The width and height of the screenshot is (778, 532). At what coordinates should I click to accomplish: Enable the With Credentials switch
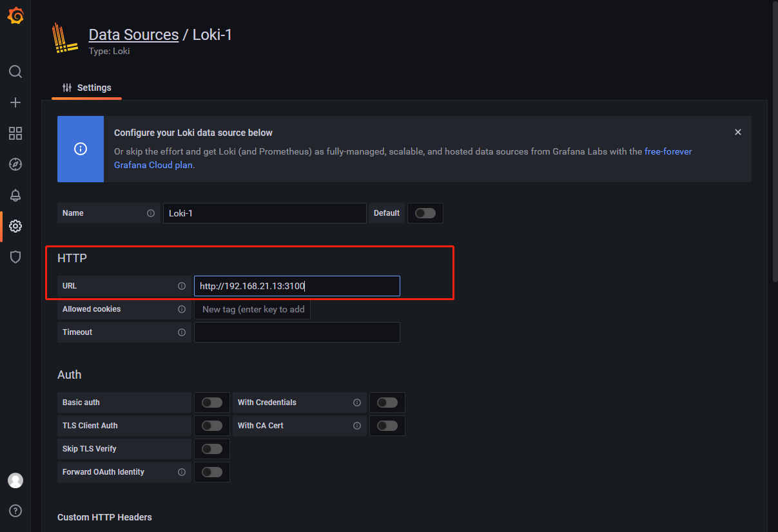(x=387, y=403)
